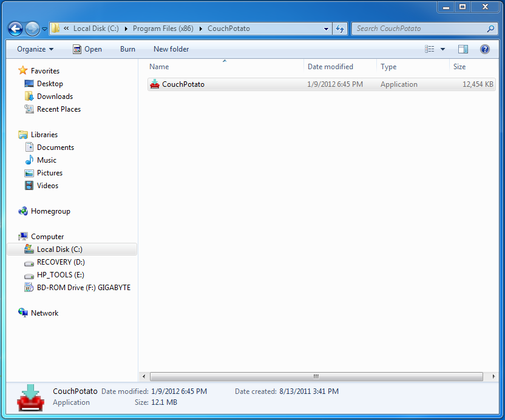Viewport: 505px width, 420px height.
Task: Open the Music library
Action: pyautogui.click(x=47, y=160)
